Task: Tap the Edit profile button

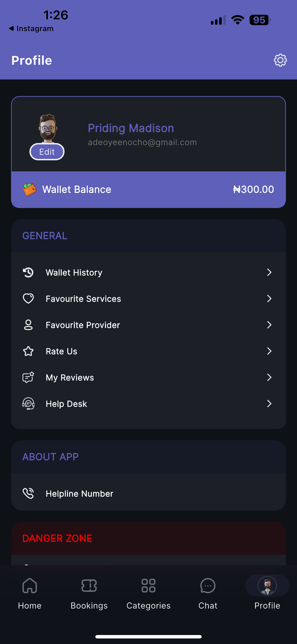Action: click(47, 152)
